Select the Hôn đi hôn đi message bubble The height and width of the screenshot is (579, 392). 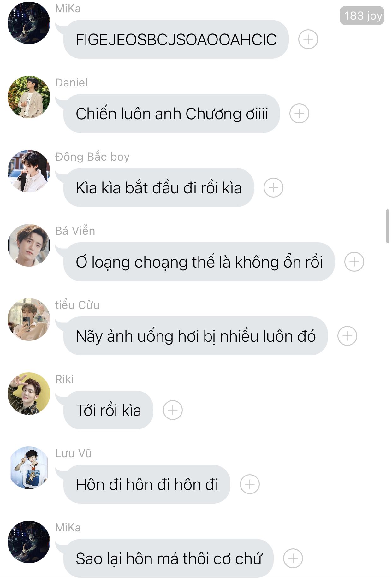(147, 484)
